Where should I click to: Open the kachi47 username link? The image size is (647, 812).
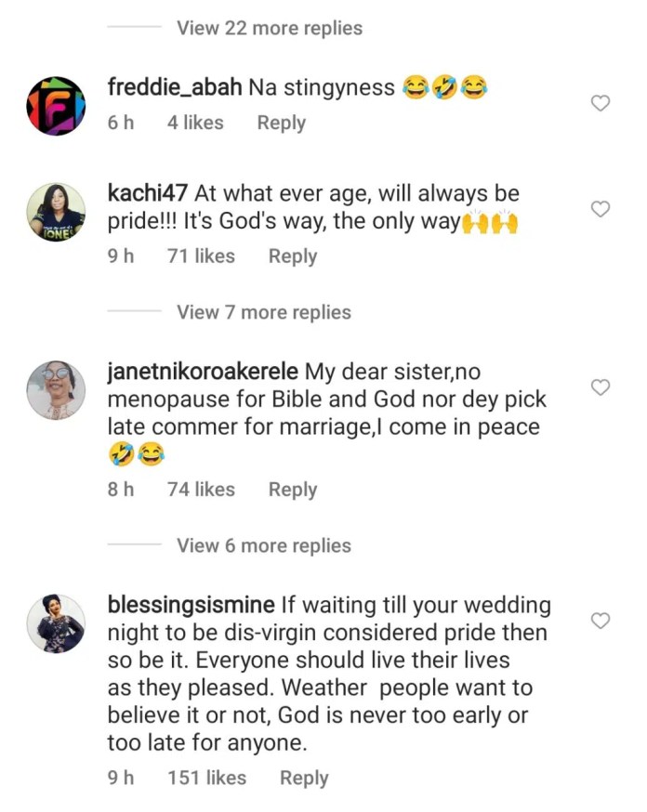click(x=148, y=194)
